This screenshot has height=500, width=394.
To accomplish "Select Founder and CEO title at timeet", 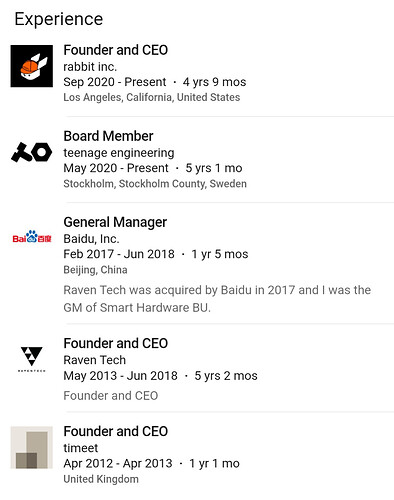I will click(115, 431).
